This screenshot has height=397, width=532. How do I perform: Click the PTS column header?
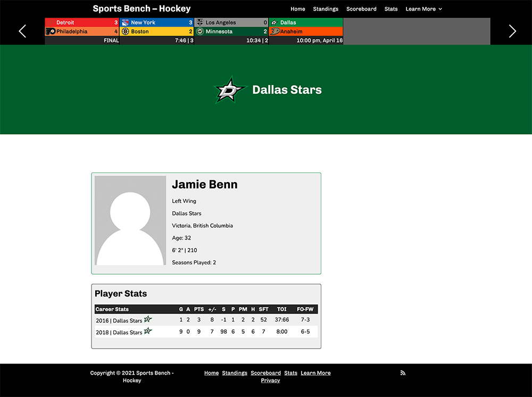(199, 309)
